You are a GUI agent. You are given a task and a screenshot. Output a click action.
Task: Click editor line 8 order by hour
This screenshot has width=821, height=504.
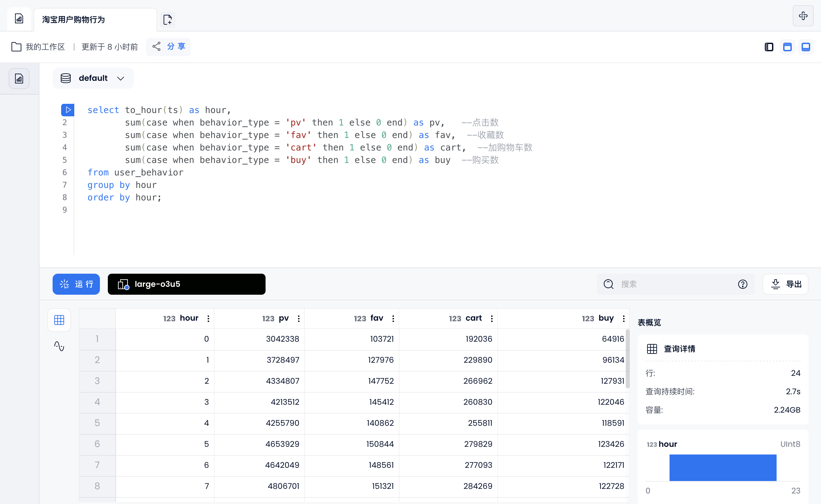click(124, 197)
